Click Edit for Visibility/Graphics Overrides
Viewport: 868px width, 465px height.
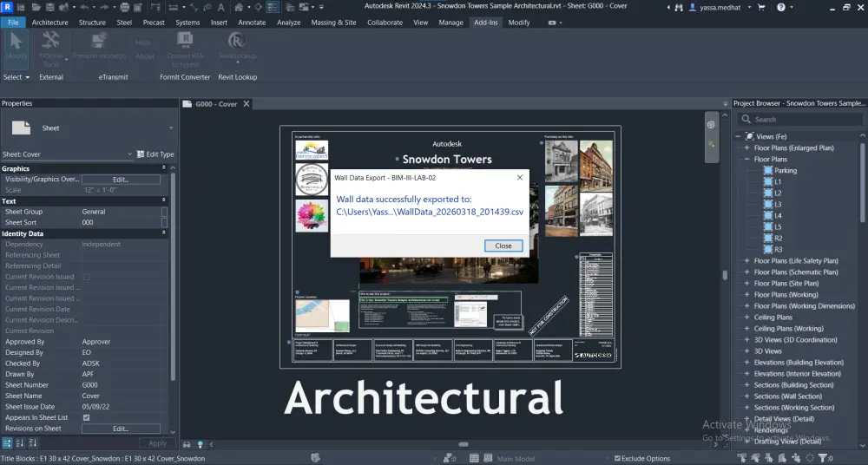[121, 180]
